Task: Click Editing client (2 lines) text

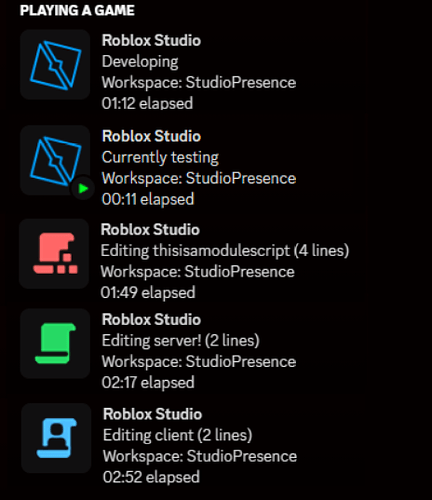Action: point(178,435)
